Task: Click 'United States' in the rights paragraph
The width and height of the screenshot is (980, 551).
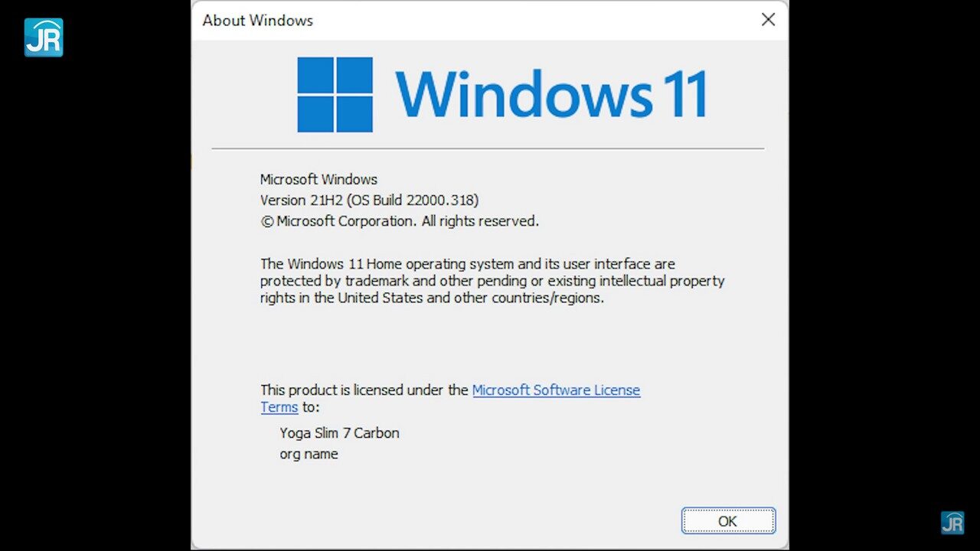Action: tap(380, 298)
